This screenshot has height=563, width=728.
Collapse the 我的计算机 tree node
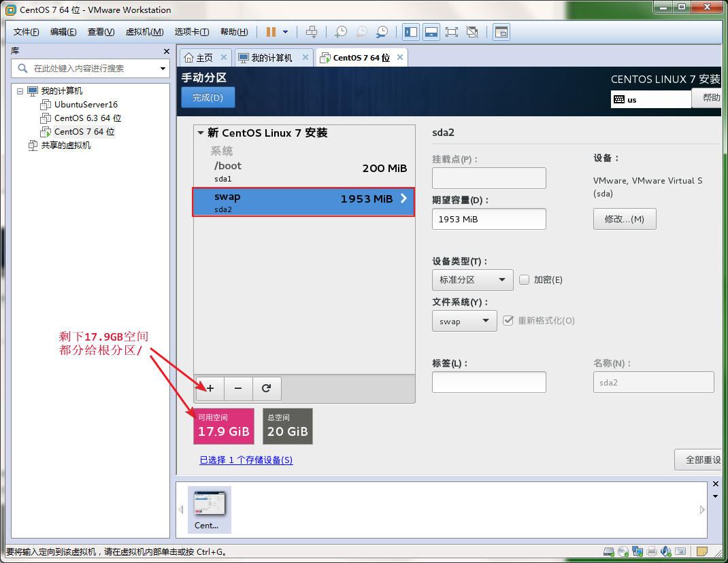coord(20,91)
